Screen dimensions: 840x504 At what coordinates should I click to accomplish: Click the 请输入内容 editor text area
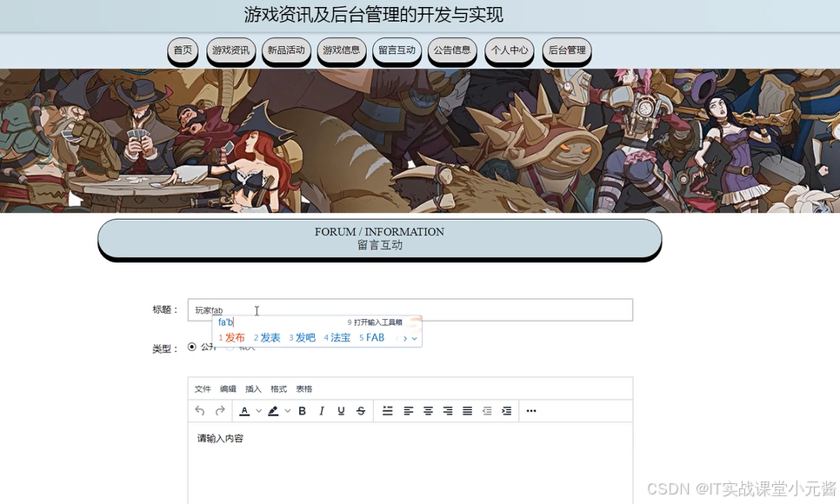tap(410, 463)
